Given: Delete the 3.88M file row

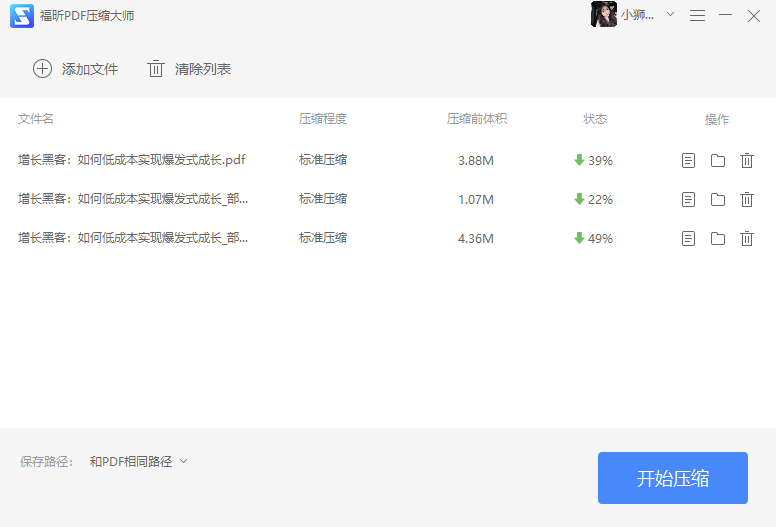Looking at the screenshot, I should (747, 160).
